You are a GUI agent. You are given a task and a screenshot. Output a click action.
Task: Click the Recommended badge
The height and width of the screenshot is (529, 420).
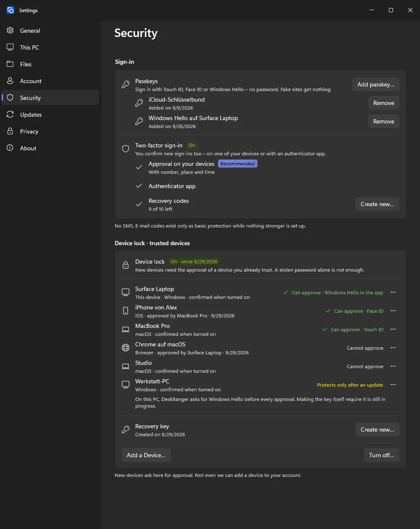tap(238, 164)
